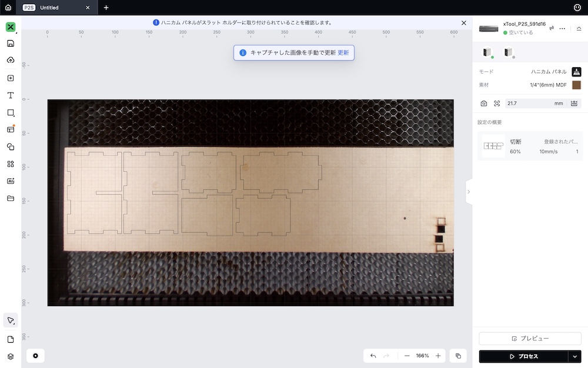Toggle the honeycomb panel mode icon

click(x=576, y=72)
